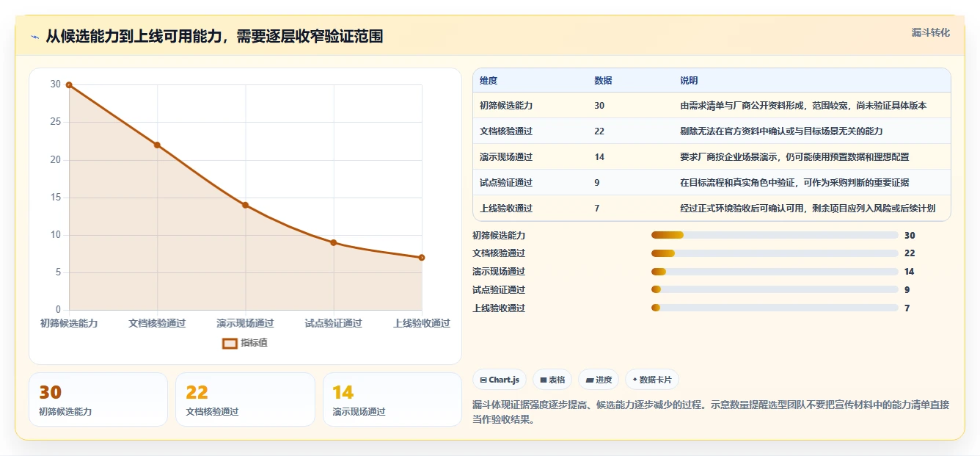Click the description starting 剔除无法在官方资料中确认
Screen dimensions: 980x456
click(781, 131)
